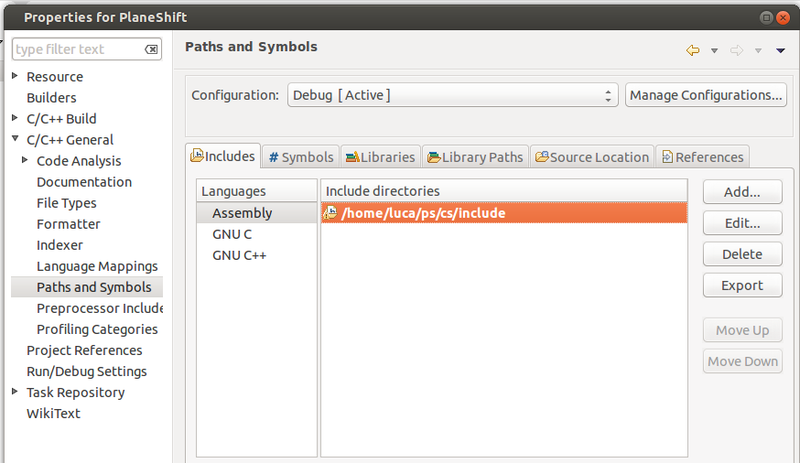Image resolution: width=800 pixels, height=463 pixels.
Task: Switch to the Symbols tab
Action: (301, 157)
